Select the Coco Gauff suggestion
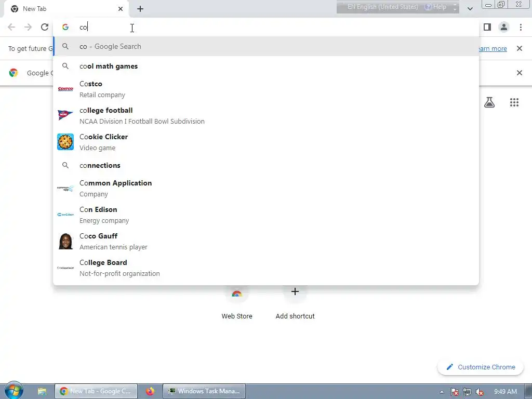This screenshot has width=532, height=399. point(266,241)
